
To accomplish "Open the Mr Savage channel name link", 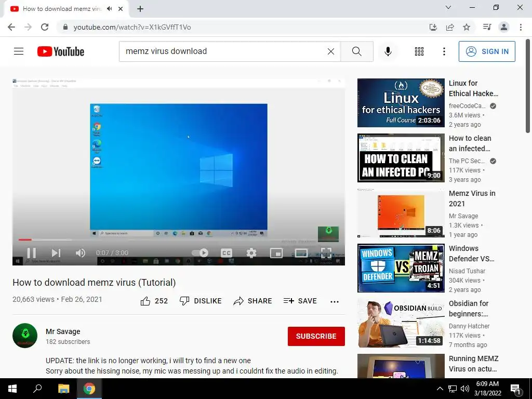I will (x=63, y=331).
